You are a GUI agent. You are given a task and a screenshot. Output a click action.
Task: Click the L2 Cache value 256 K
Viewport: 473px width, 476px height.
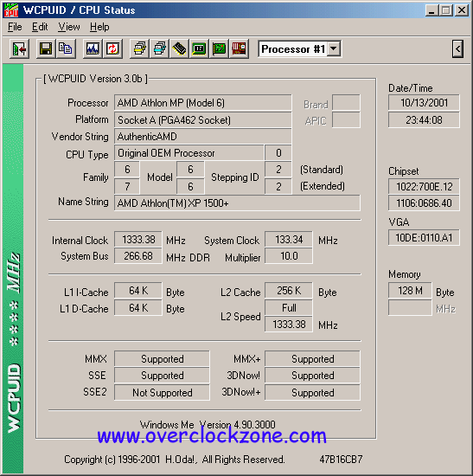click(289, 291)
